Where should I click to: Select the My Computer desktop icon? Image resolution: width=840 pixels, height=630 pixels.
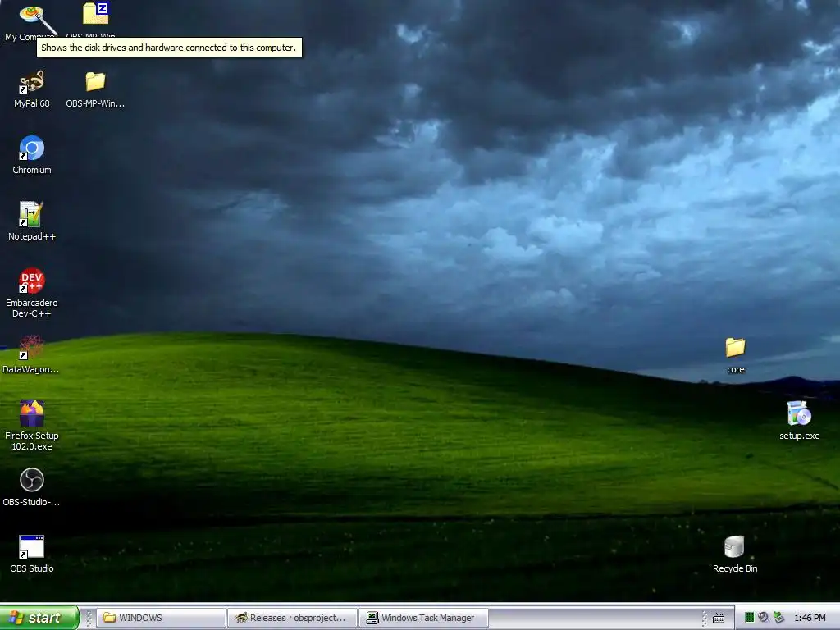(32, 15)
